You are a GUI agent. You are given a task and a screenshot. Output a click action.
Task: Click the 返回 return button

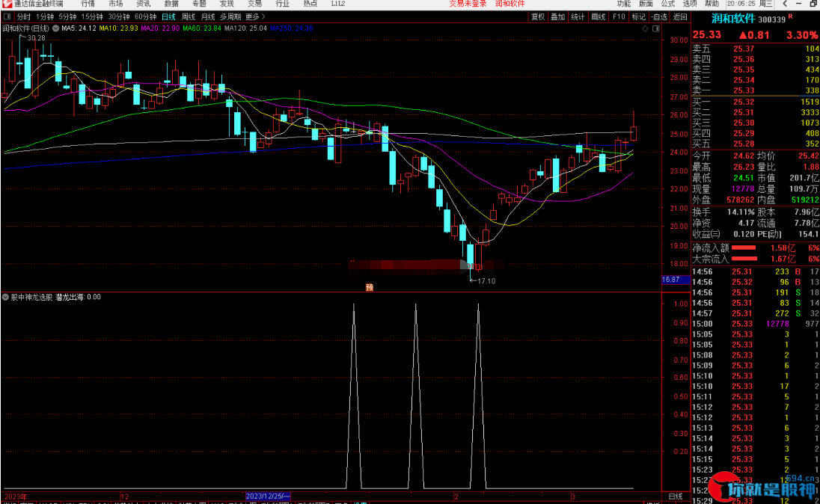point(680,16)
